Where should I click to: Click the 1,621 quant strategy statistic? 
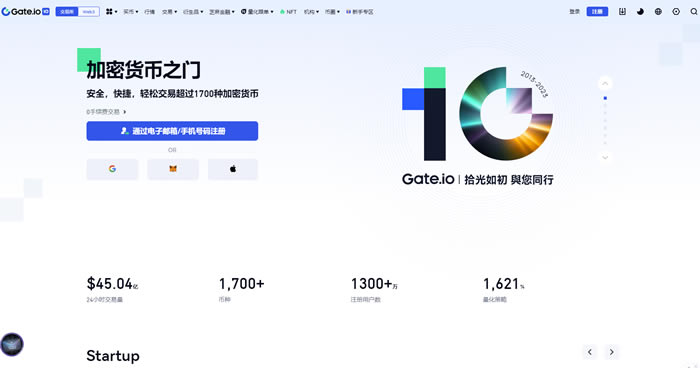click(504, 284)
